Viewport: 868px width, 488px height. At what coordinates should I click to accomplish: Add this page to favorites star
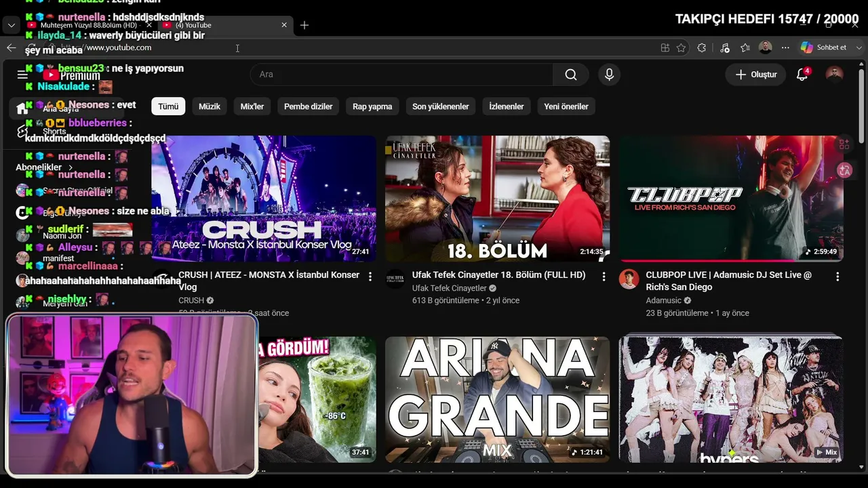681,47
